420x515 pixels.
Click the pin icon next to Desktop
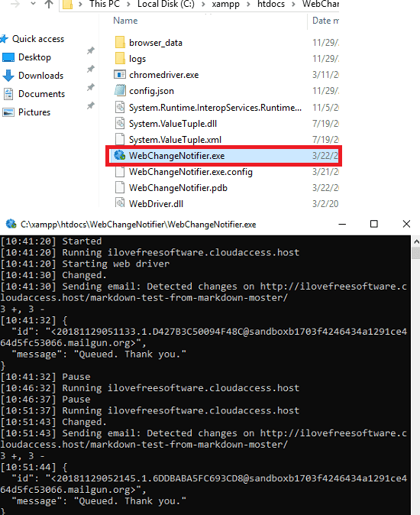pos(91,51)
